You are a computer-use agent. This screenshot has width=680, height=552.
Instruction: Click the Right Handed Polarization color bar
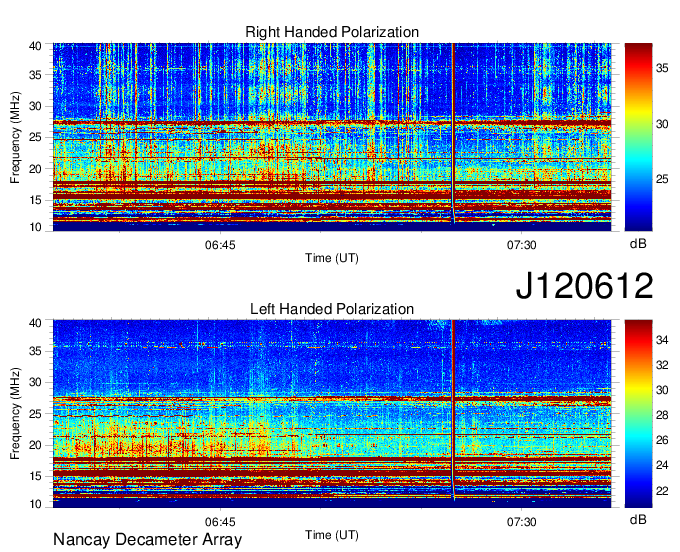click(x=638, y=137)
